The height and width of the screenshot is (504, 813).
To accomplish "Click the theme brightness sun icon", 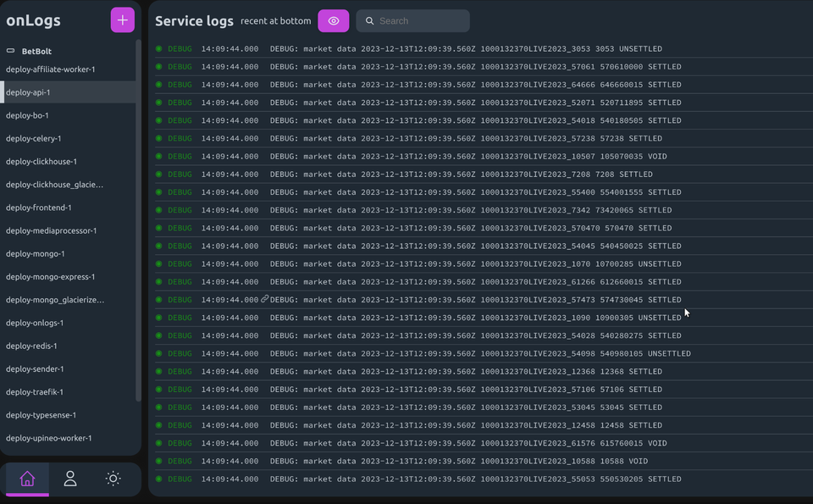I will tap(113, 479).
